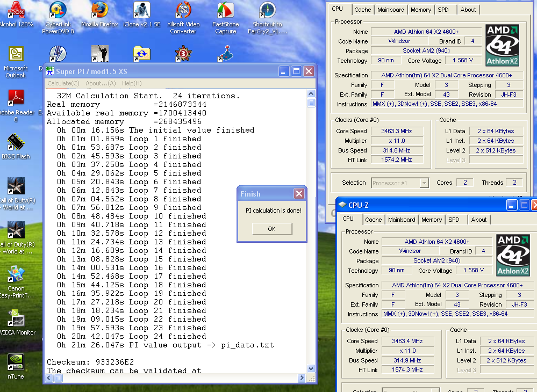537x392 pixels.
Task: Select the folder with sync arrows icon
Action: click(x=141, y=54)
